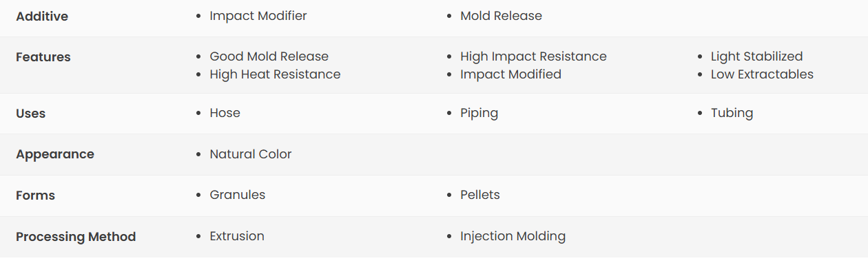The width and height of the screenshot is (868, 263).
Task: Select the Impact Modified feature
Action: [510, 74]
